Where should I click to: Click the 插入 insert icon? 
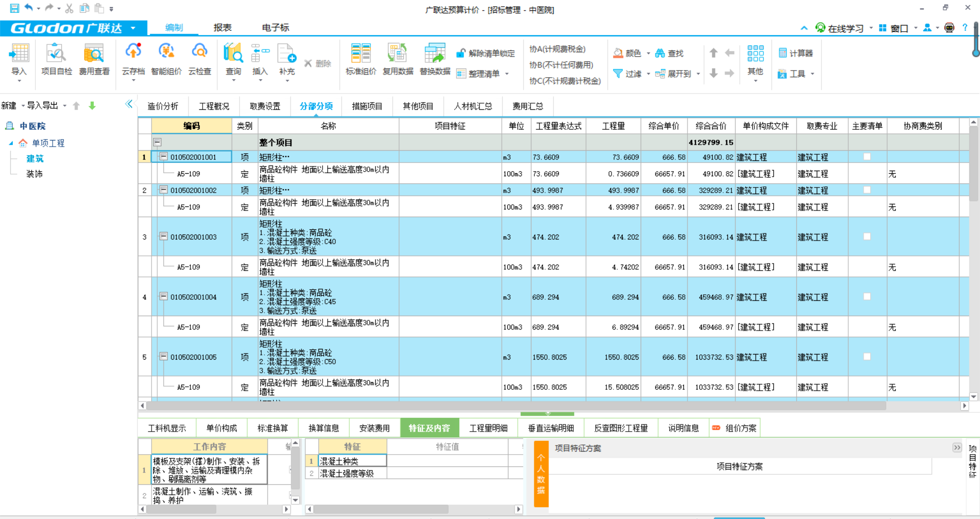260,53
